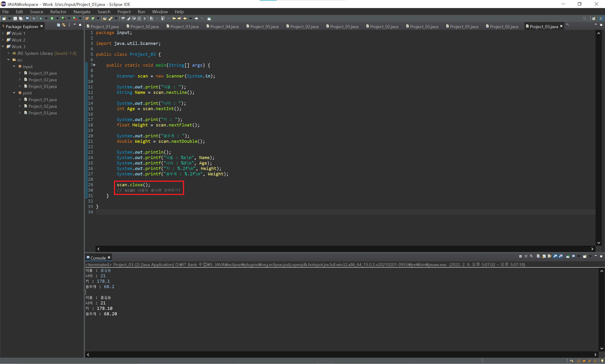Open Project_02.java under the input package
Screen dimensions: 605x364
click(43, 80)
